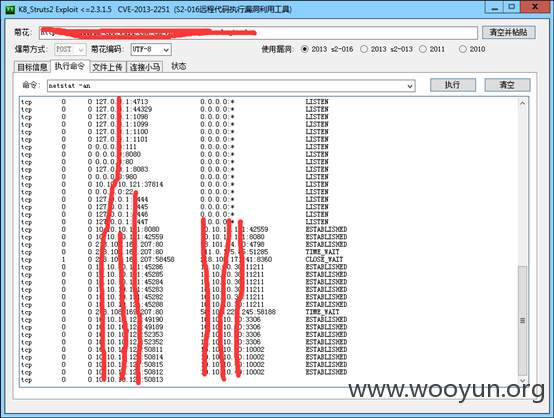Click output scrollbar up arrow
The image size is (554, 418).
coord(523,104)
